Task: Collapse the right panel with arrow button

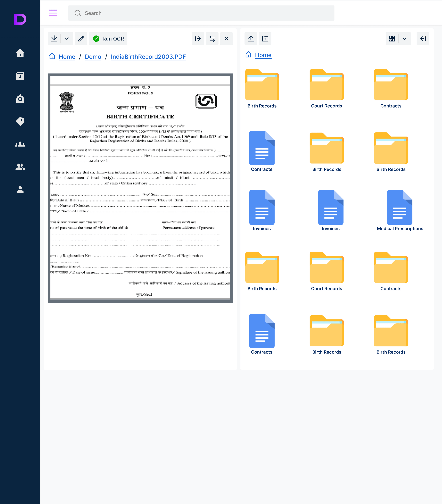Action: pyautogui.click(x=423, y=39)
